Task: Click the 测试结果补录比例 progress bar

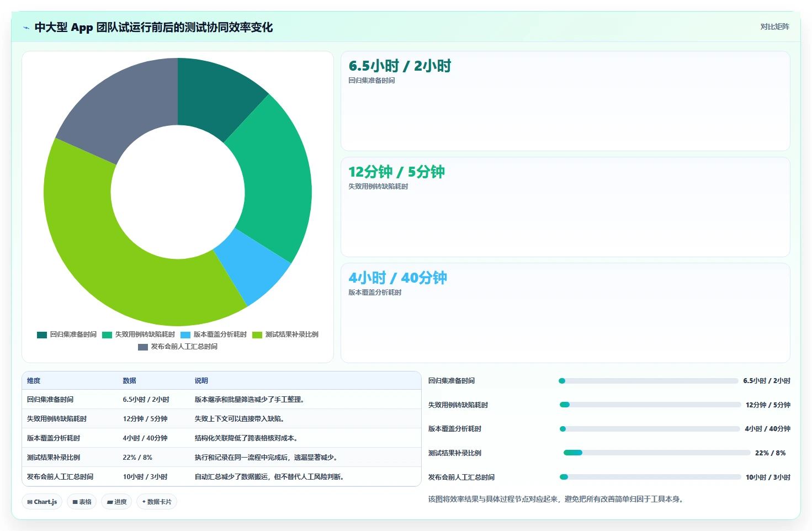Action: pos(657,453)
